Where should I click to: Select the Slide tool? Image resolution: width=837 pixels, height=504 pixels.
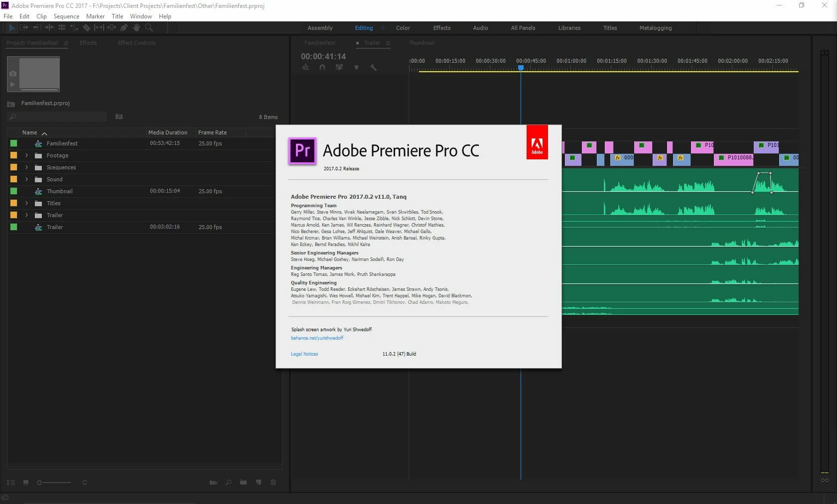pyautogui.click(x=112, y=28)
